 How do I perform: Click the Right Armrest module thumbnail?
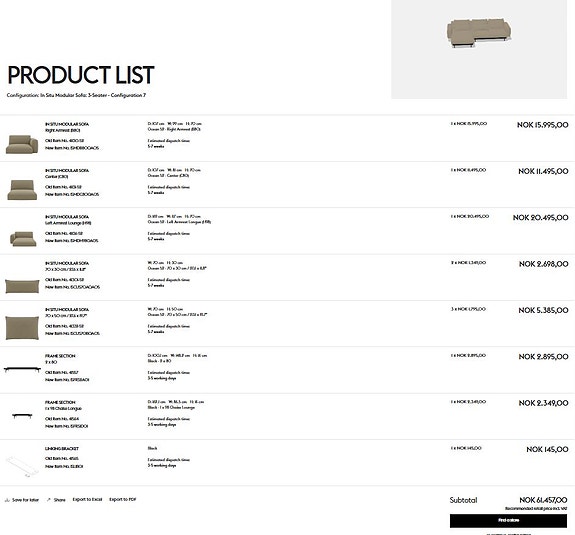[x=22, y=144]
